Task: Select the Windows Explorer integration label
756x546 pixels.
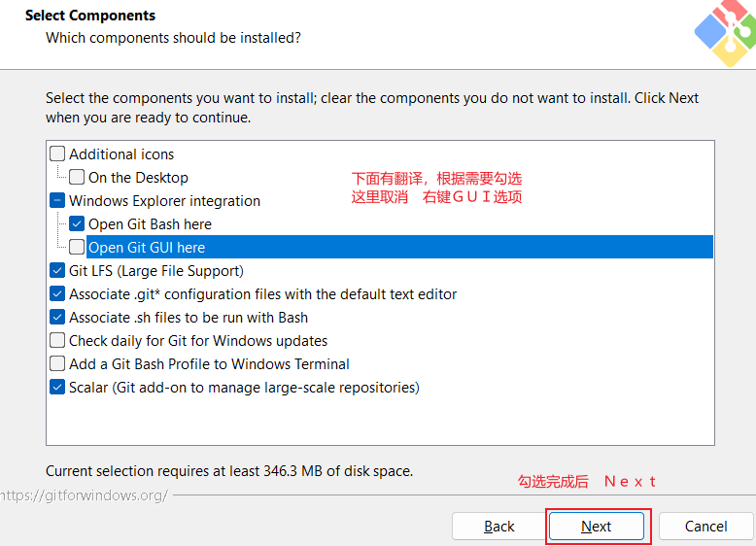Action: [164, 201]
